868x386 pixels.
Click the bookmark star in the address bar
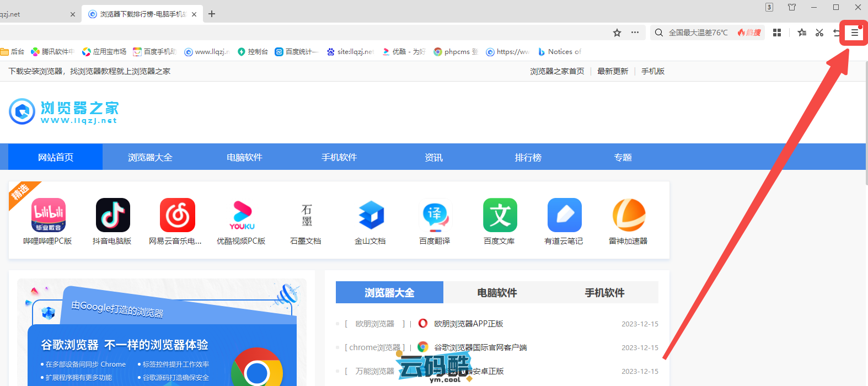(x=617, y=33)
